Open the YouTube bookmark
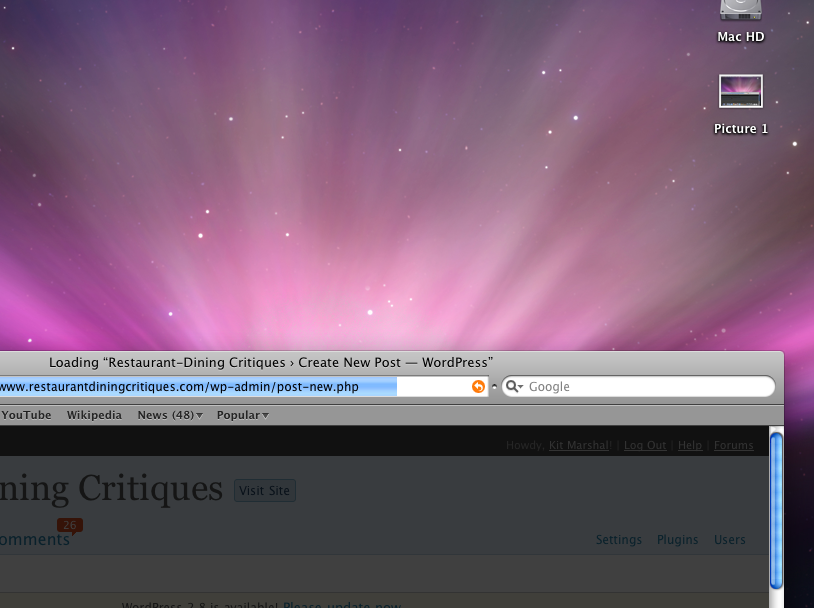814x608 pixels. coord(26,415)
